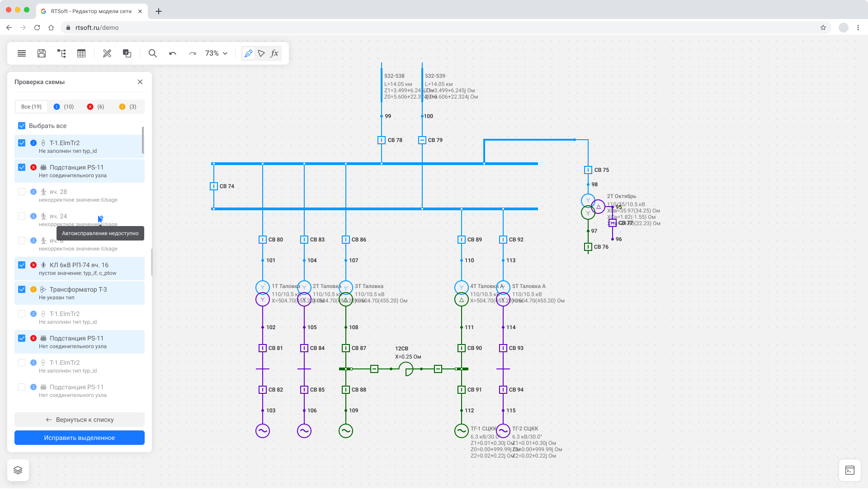The image size is (868, 491).
Task: Close the 'Проверка схемы' panel
Action: 140,82
